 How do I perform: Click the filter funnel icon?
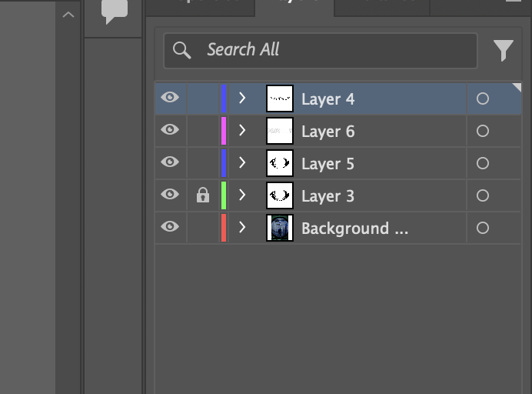(x=503, y=51)
